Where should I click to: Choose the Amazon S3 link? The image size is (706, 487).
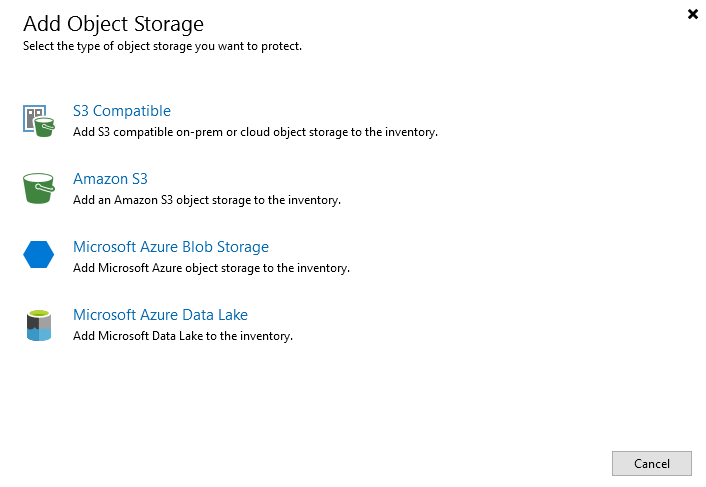pyautogui.click(x=110, y=179)
